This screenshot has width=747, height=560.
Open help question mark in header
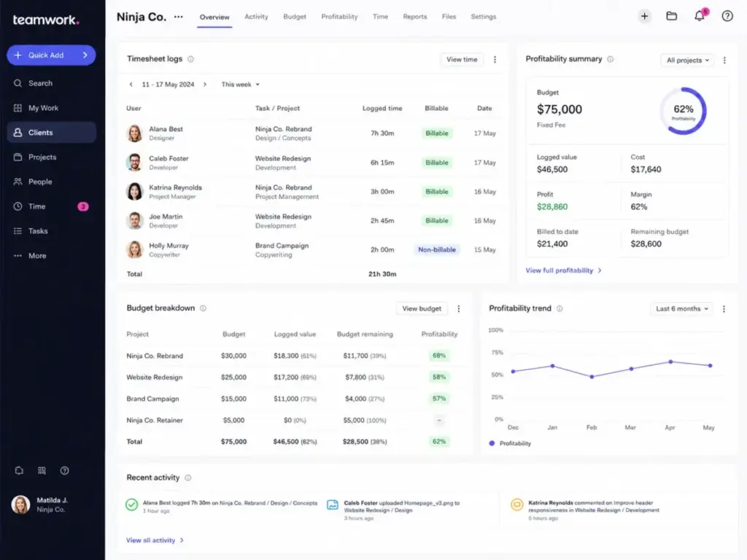point(727,16)
